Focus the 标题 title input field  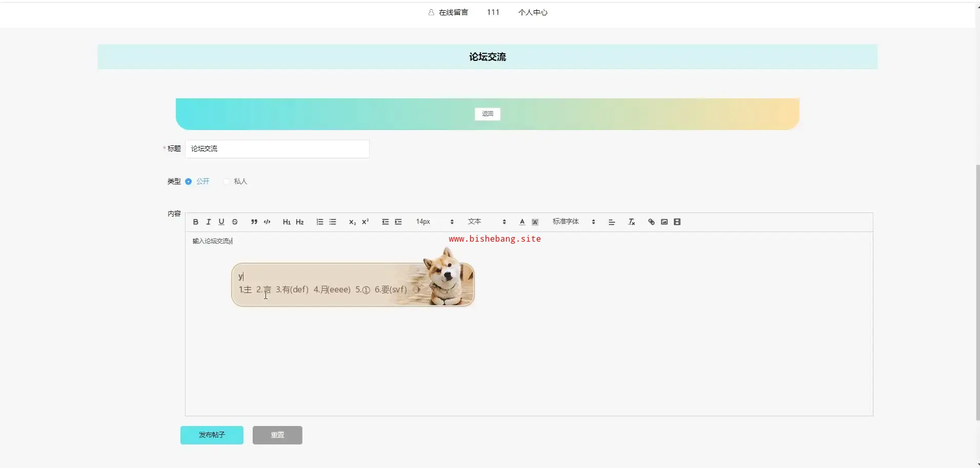pyautogui.click(x=277, y=149)
